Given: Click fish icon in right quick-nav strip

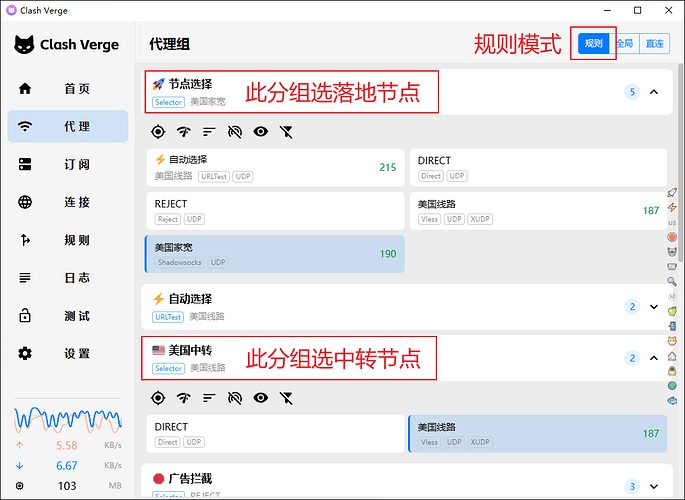Looking at the screenshot, I should (672, 400).
